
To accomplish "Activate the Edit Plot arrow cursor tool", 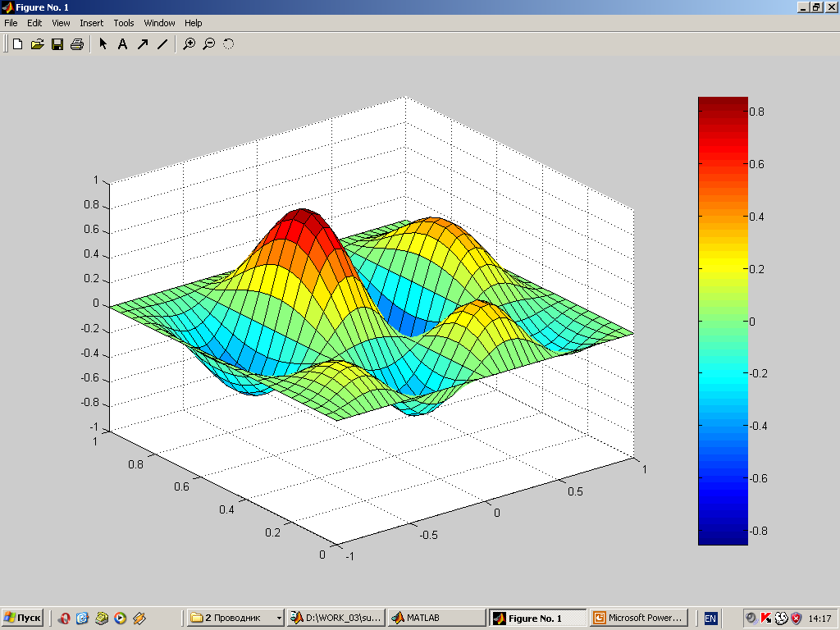I will [x=103, y=44].
